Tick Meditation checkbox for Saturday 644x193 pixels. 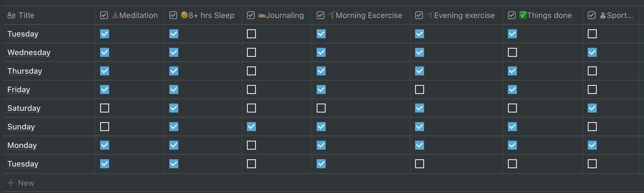click(105, 108)
